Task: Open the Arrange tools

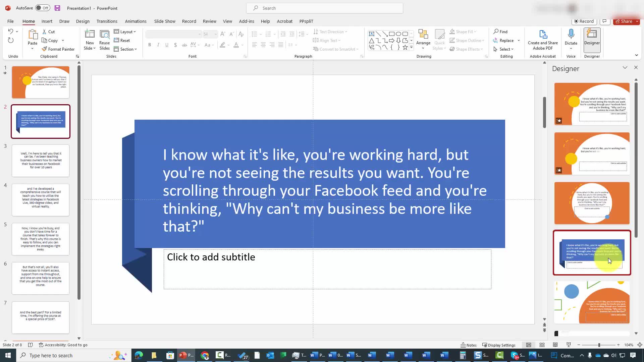Action: pos(423,38)
